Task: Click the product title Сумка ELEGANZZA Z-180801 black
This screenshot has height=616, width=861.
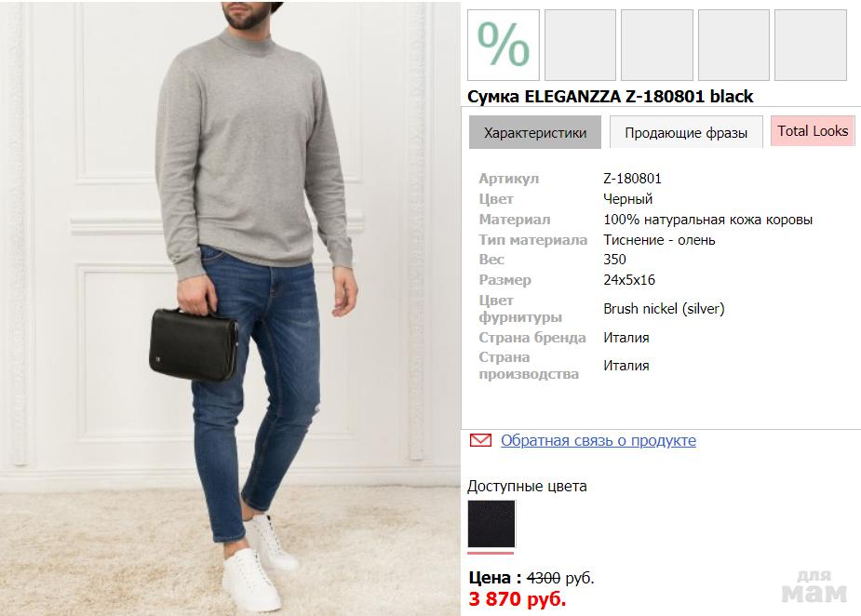Action: coord(610,96)
